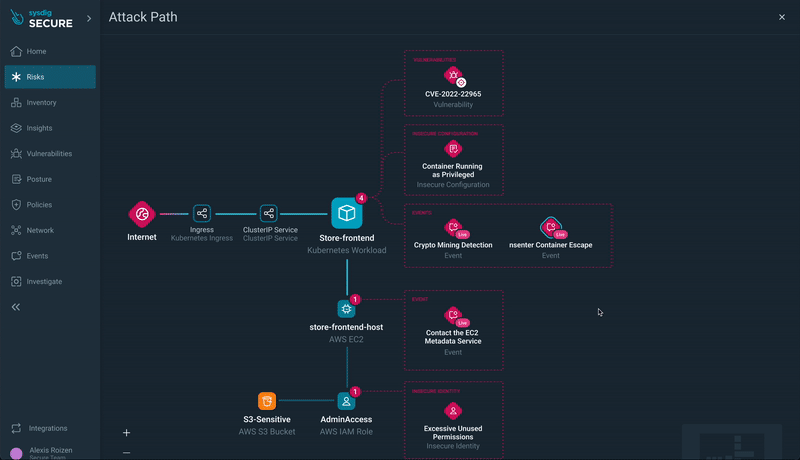Viewport: 800px width, 460px height.
Task: Select the store-frontend-host EC2 node icon
Action: point(346,309)
